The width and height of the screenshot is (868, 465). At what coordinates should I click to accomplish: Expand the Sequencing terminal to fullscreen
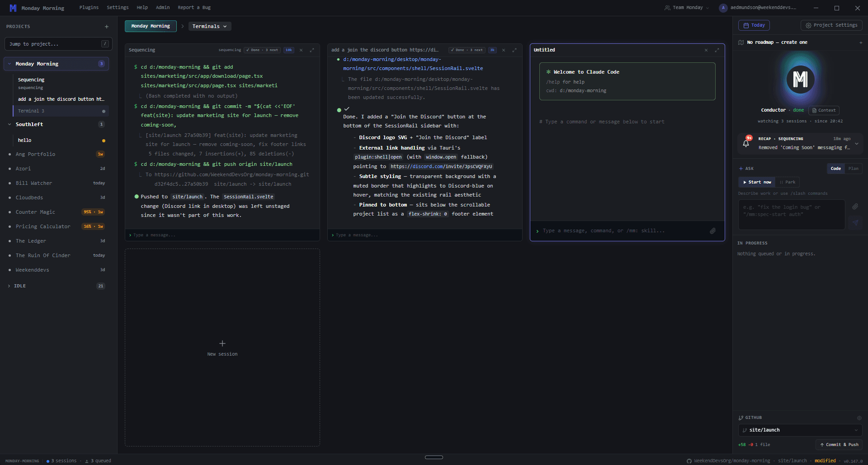click(312, 50)
